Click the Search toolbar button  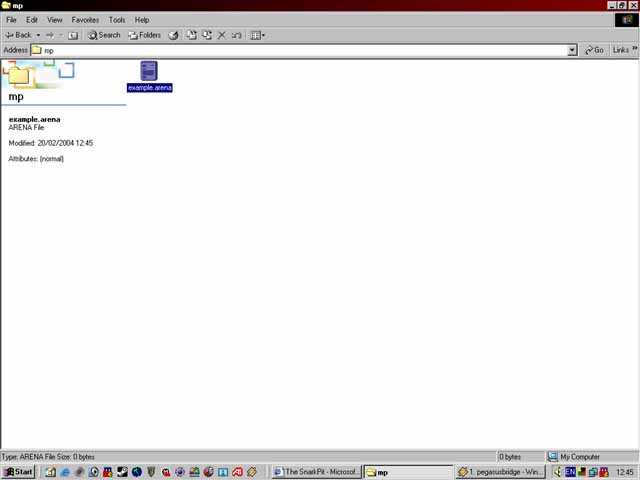pyautogui.click(x=104, y=35)
